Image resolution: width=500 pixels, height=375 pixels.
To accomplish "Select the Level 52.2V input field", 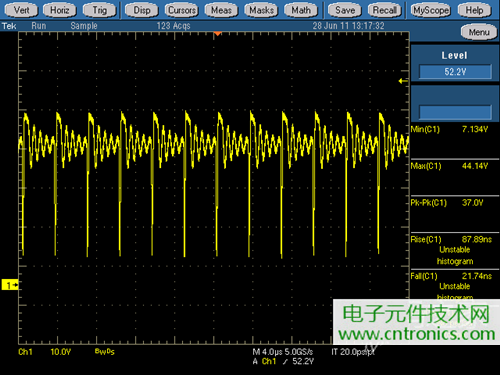I will point(455,72).
